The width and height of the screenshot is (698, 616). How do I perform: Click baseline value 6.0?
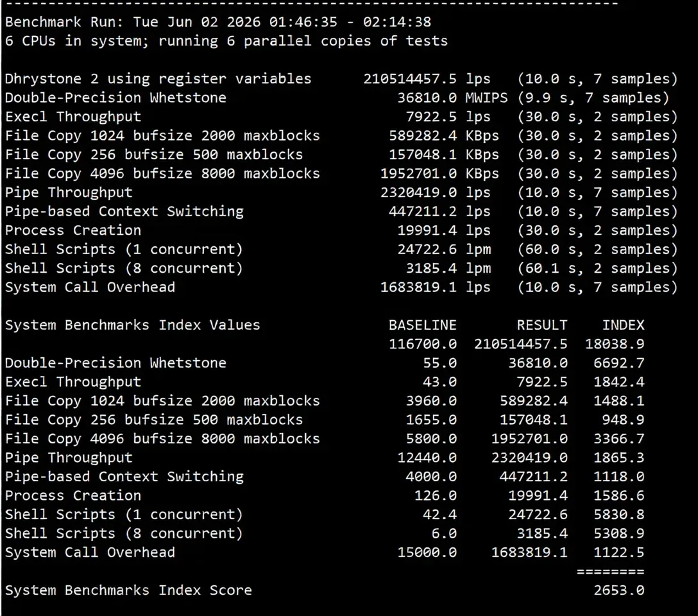point(444,533)
